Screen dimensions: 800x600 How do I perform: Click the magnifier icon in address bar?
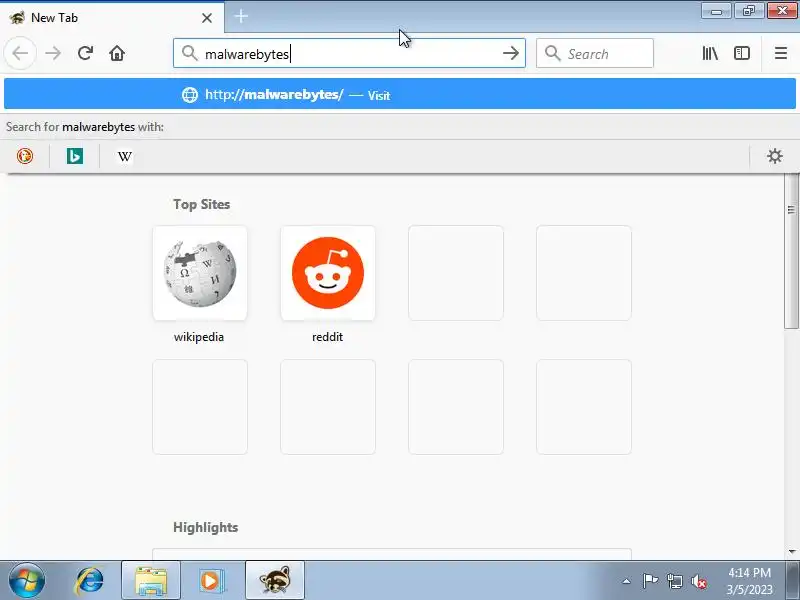coord(190,53)
